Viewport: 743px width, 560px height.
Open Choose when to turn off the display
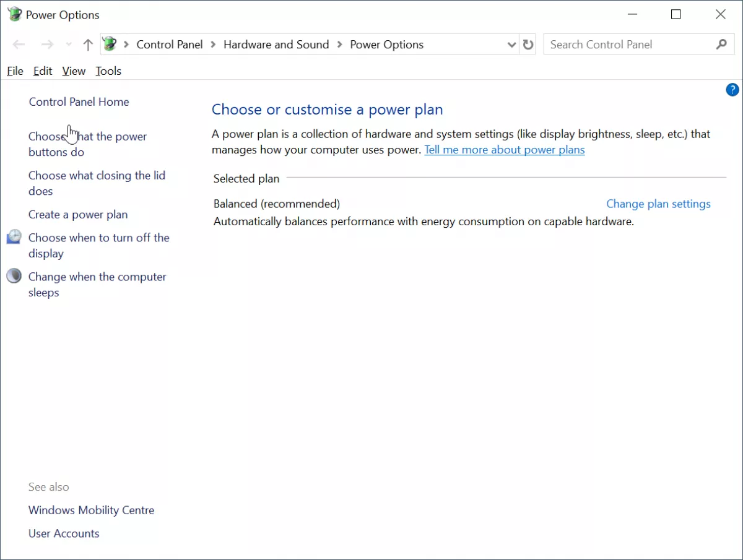tap(98, 246)
